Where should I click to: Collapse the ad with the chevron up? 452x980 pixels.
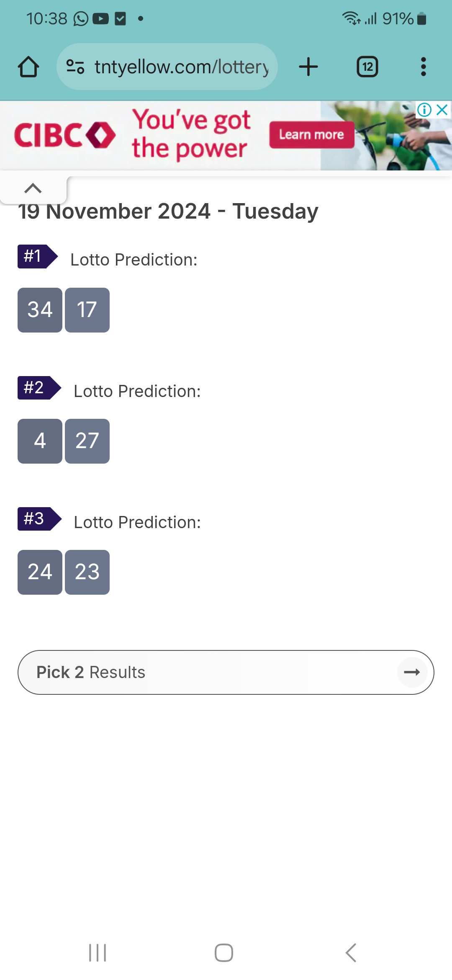coord(33,188)
